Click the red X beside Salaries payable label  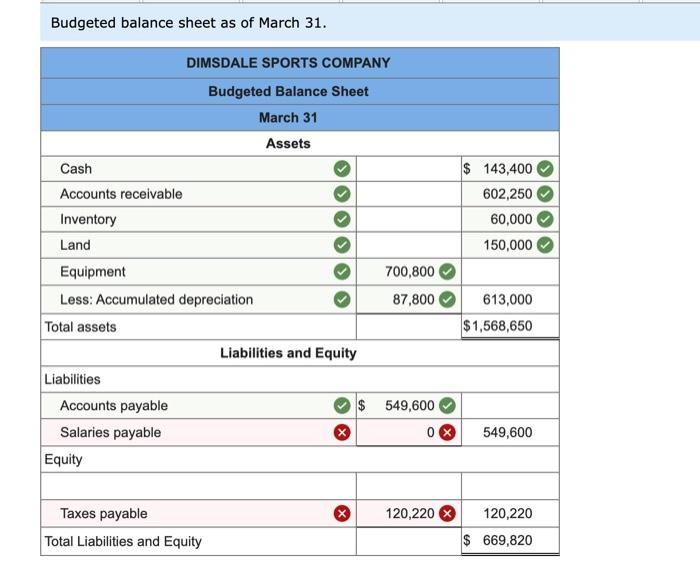point(342,432)
